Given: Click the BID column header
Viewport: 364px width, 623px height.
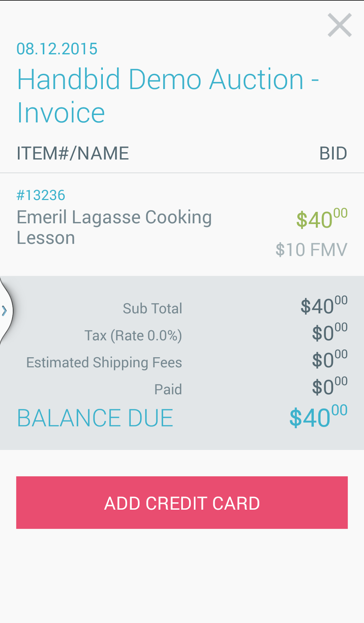Looking at the screenshot, I should point(333,154).
